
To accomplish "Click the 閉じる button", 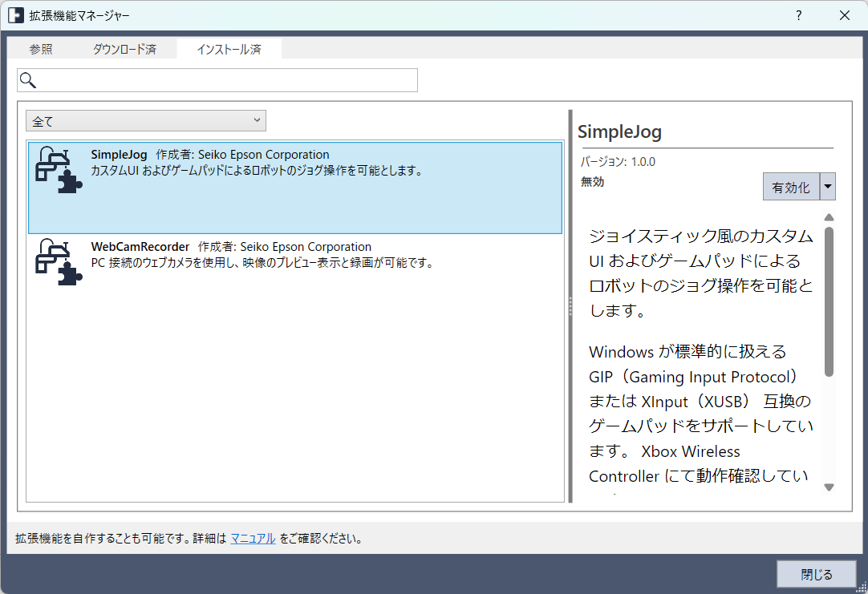I will (x=817, y=574).
